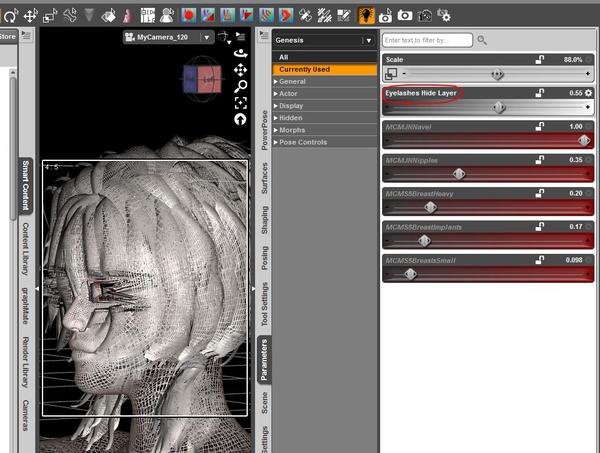Toggle the lock on MCMJNNipples

[x=540, y=160]
